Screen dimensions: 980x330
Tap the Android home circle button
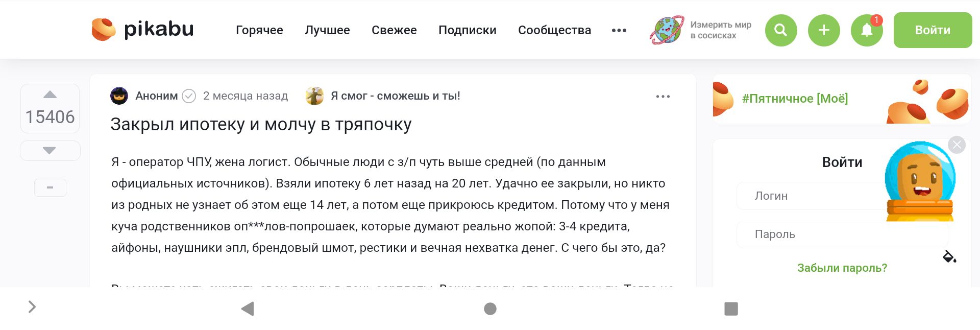point(490,309)
